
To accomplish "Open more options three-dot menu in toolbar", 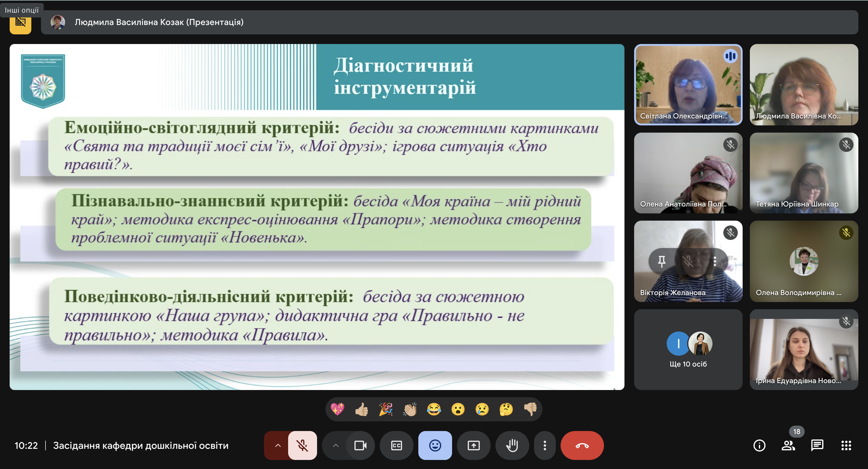I will coord(545,445).
